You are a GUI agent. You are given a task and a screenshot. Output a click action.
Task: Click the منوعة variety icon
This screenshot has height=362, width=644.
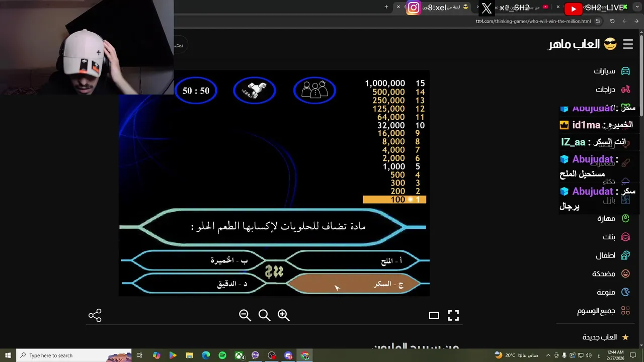625,292
